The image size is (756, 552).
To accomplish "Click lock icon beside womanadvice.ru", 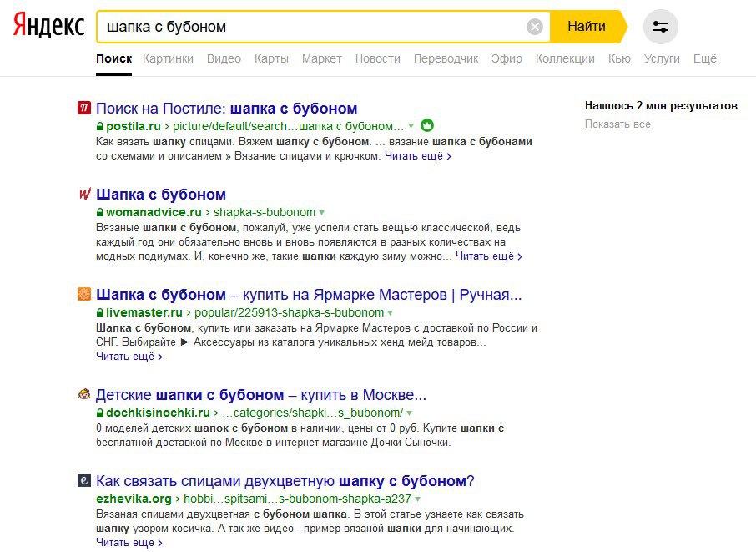I will [100, 212].
